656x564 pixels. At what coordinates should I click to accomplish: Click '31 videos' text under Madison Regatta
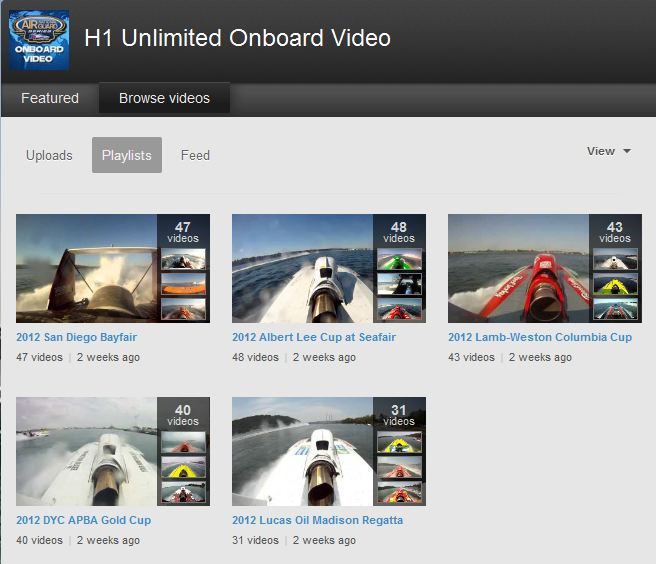(x=255, y=540)
